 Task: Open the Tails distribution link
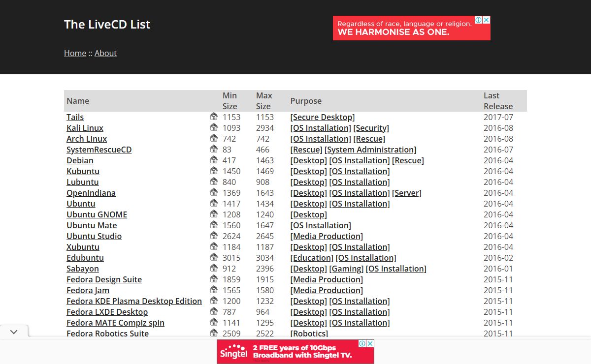point(75,117)
